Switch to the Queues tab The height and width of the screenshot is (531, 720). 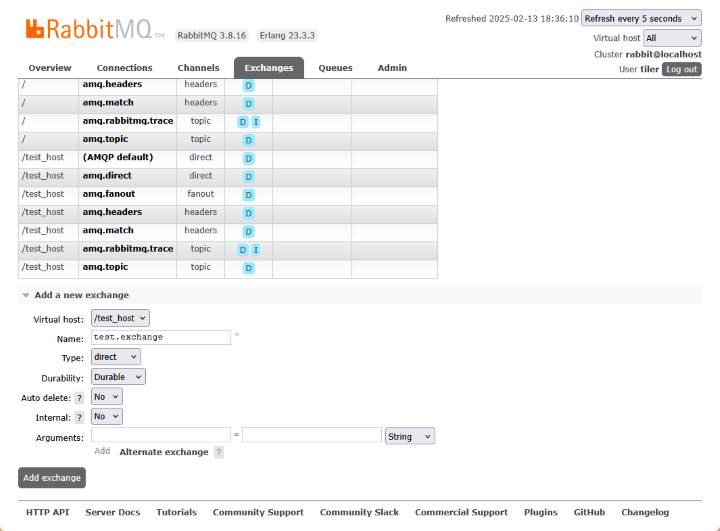tap(336, 68)
